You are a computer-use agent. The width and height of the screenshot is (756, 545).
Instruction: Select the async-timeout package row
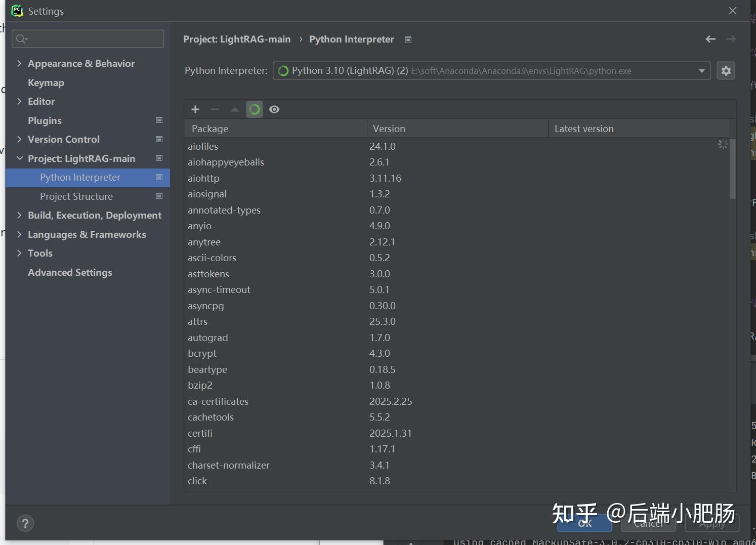457,289
